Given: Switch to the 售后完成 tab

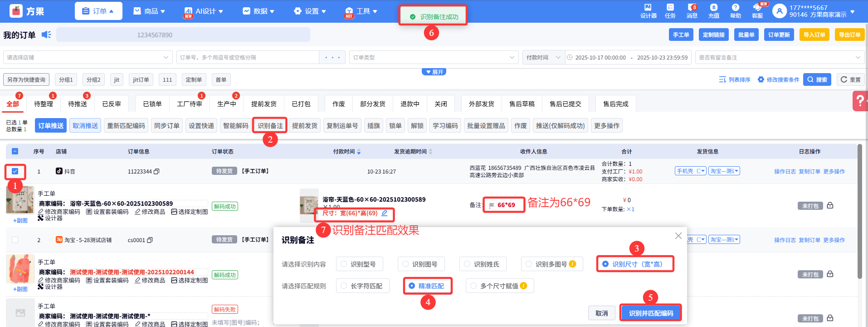Looking at the screenshot, I should point(615,104).
